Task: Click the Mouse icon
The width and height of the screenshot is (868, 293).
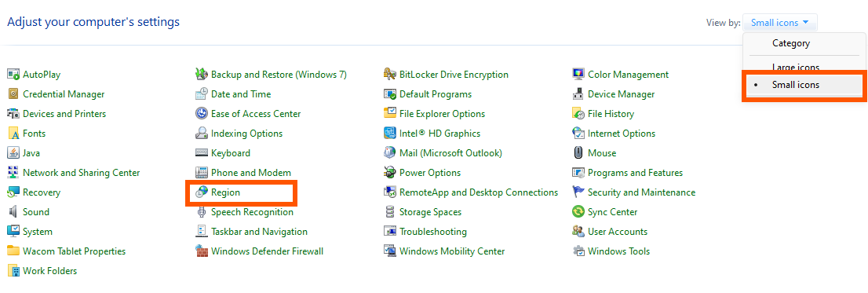Action: coord(578,153)
